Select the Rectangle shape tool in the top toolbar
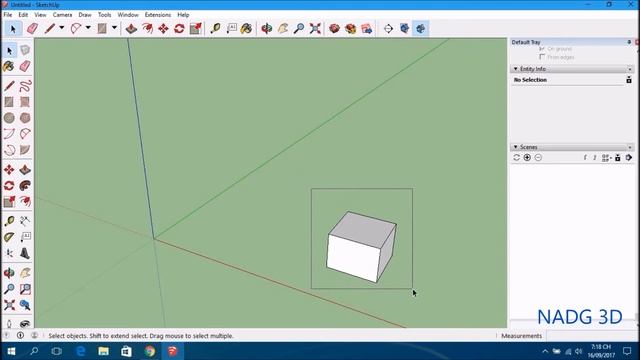Viewport: 640px width, 360px height. 102,29
